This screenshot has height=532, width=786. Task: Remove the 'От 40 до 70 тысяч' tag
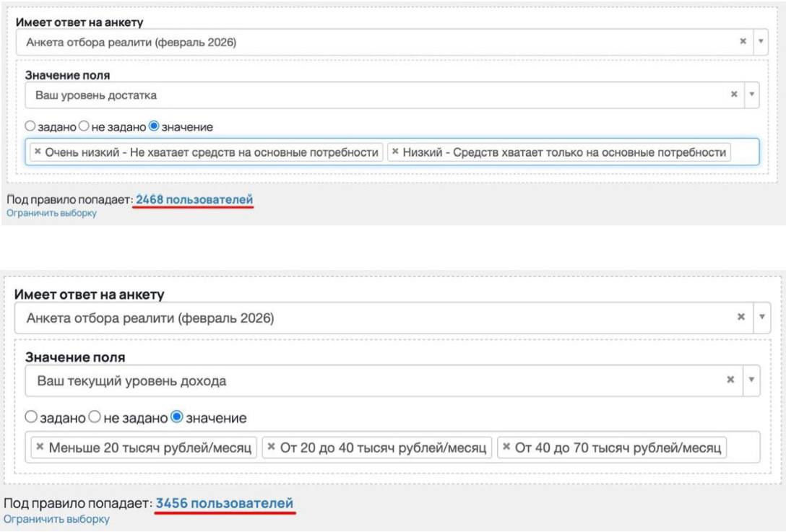pyautogui.click(x=506, y=448)
